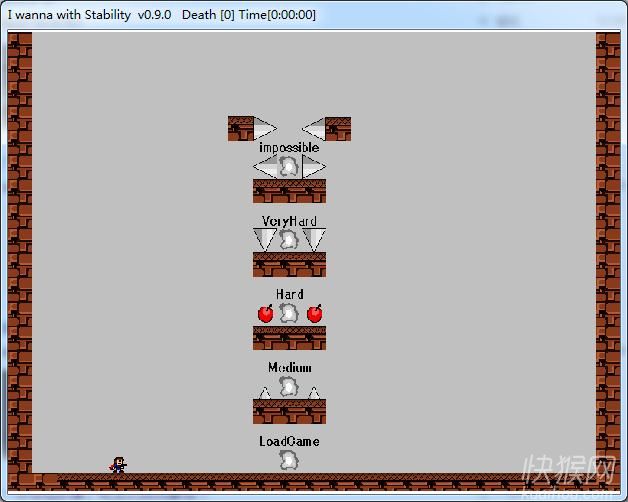Click the 'VeryHard' text label
Viewport: 628px width, 502px height.
coord(289,221)
